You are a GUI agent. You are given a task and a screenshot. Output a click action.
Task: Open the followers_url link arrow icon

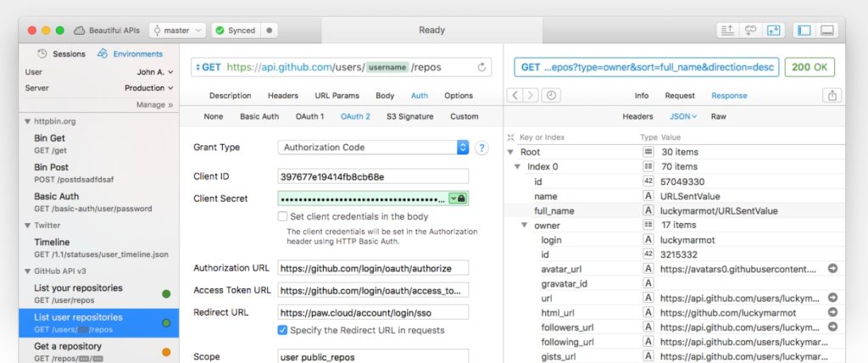click(x=832, y=327)
